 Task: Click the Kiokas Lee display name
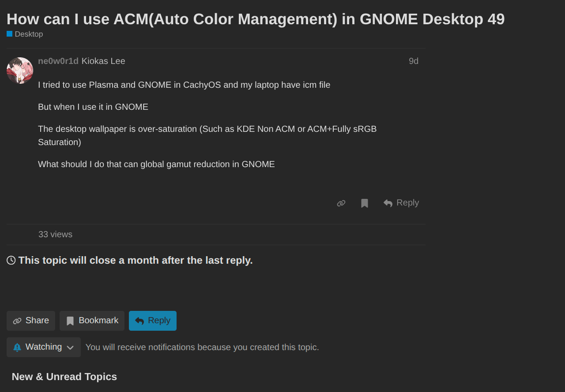click(103, 61)
